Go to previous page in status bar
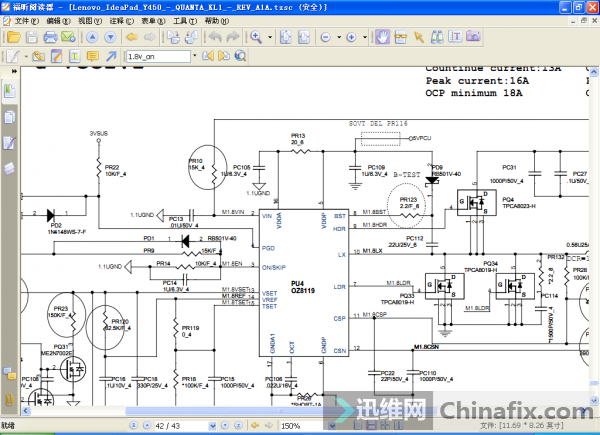600x435 pixels. [147, 425]
